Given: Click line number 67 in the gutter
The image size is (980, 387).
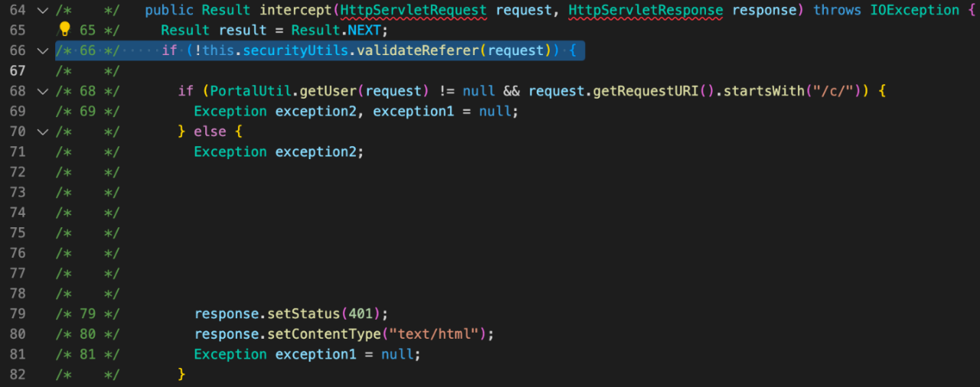Looking at the screenshot, I should coord(18,71).
